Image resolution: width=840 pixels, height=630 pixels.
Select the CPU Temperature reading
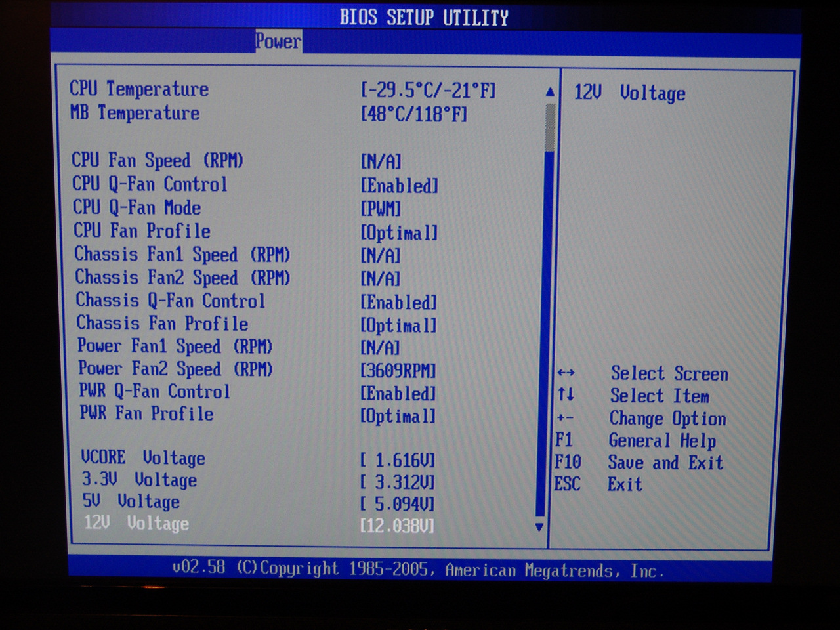click(139, 89)
